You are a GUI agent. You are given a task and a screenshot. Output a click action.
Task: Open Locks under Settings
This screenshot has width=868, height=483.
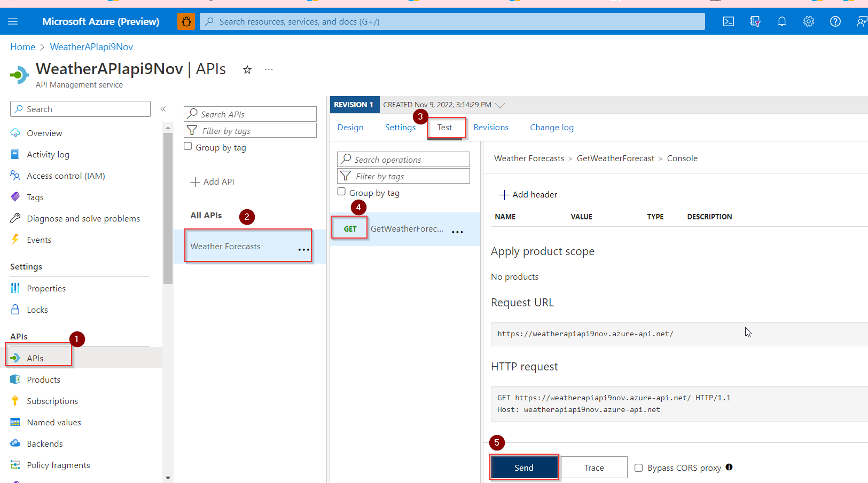click(x=37, y=310)
